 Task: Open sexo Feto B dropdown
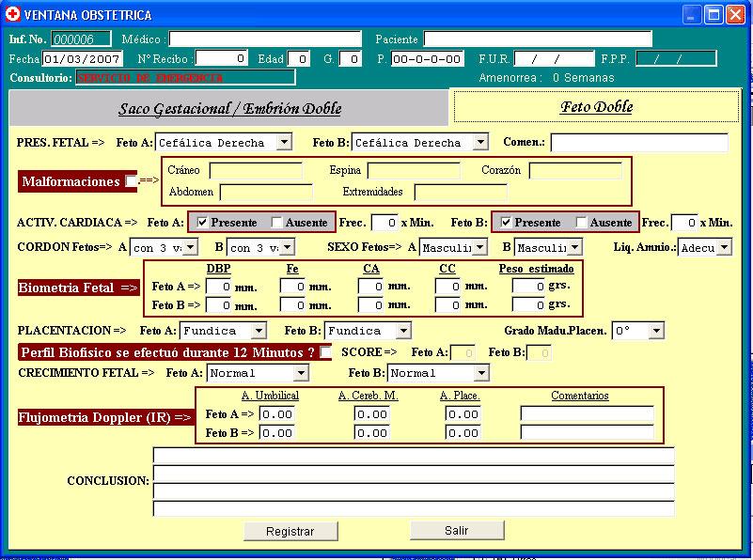point(574,247)
